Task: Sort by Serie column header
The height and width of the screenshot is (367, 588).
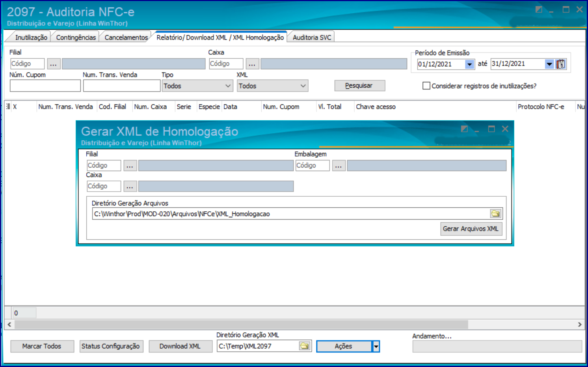Action: (x=184, y=107)
